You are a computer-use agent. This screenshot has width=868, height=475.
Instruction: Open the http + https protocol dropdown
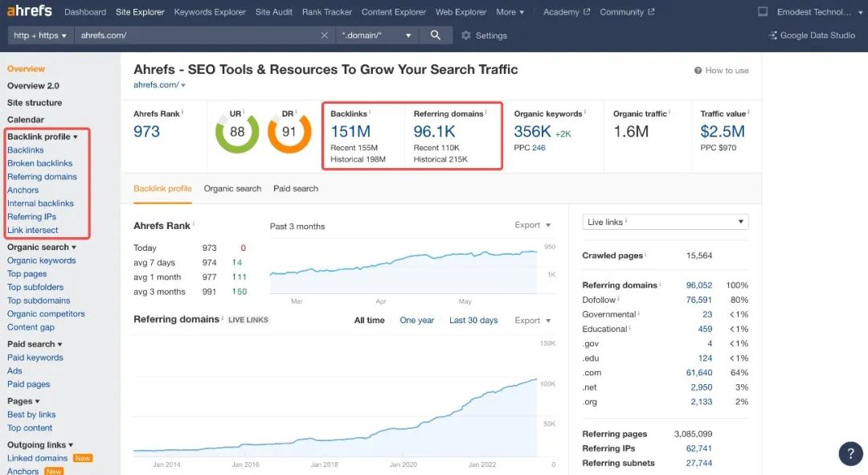[40, 35]
